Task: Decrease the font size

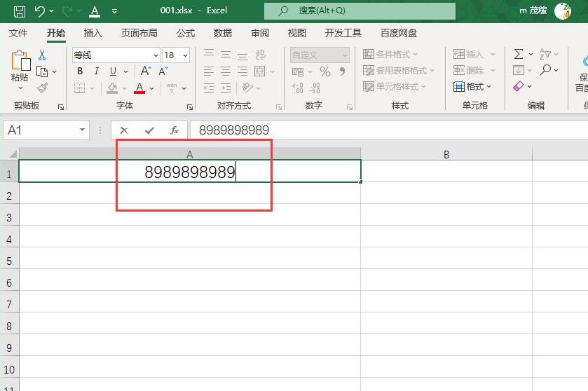Action: 163,71
